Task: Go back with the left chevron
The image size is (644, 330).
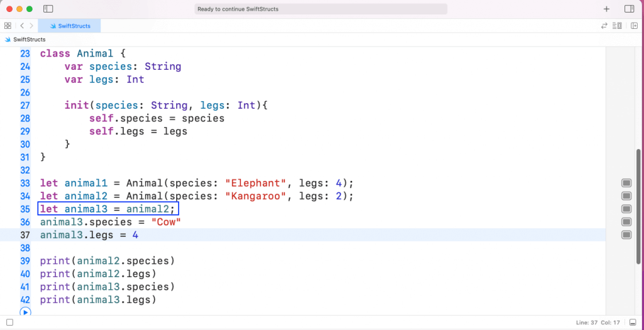Action: tap(21, 26)
